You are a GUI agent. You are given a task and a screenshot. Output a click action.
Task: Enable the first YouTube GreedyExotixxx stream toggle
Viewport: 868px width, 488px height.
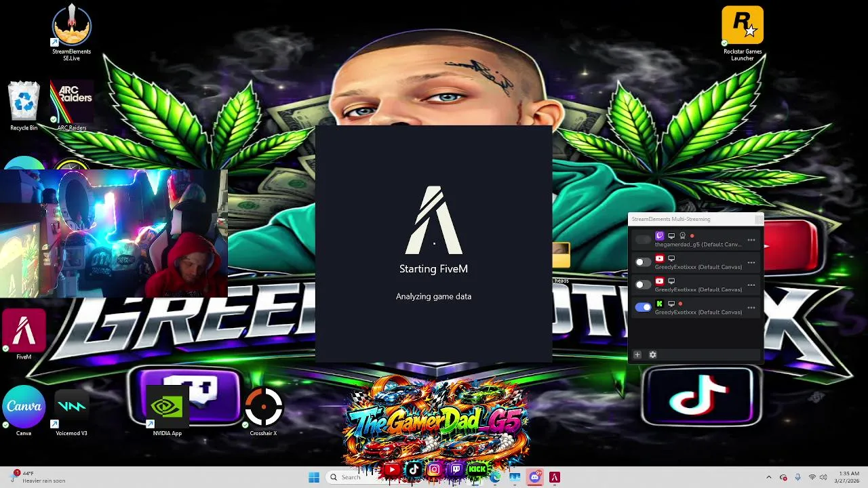[643, 262]
